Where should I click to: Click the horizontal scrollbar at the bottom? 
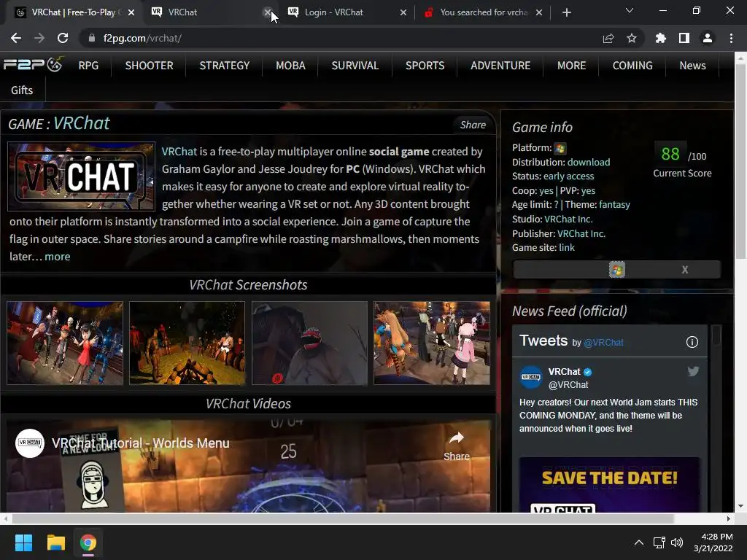tap(342, 518)
